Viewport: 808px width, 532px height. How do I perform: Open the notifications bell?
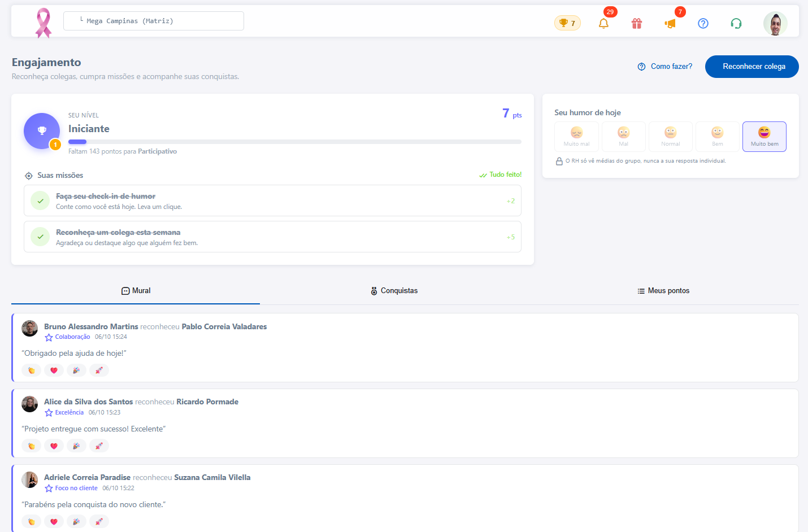[603, 23]
